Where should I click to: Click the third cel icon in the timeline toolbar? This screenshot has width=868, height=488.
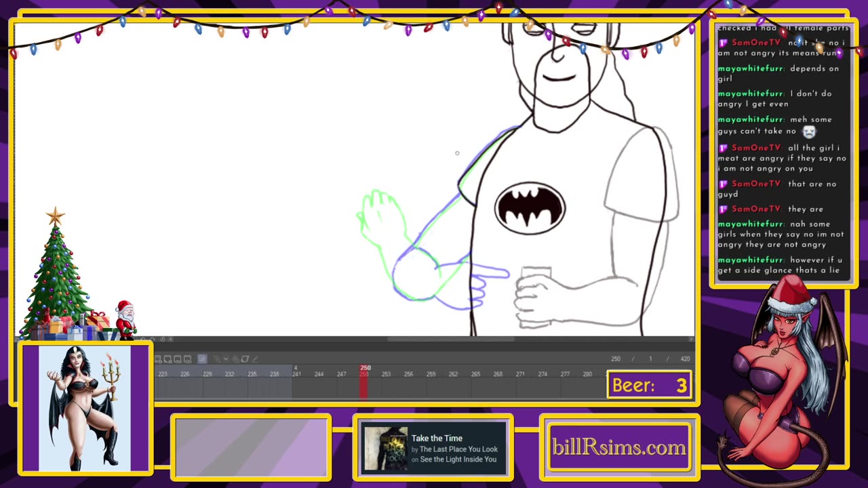178,359
